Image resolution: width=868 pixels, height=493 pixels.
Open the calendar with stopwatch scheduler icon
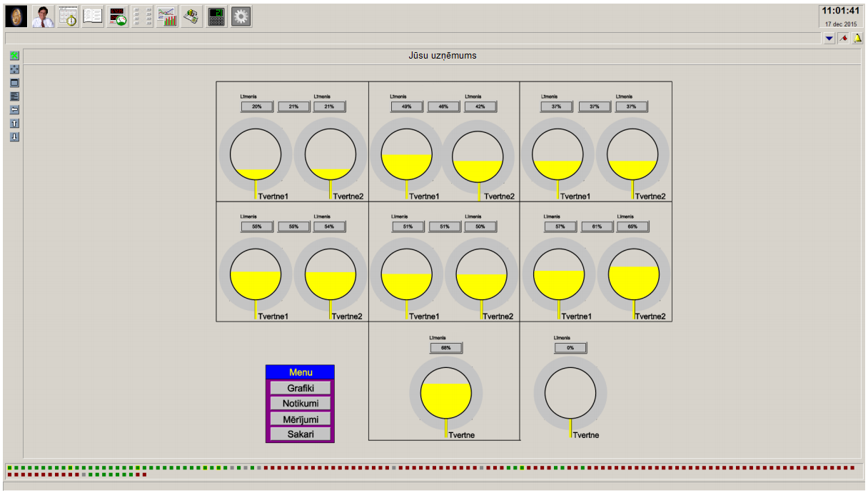[69, 16]
